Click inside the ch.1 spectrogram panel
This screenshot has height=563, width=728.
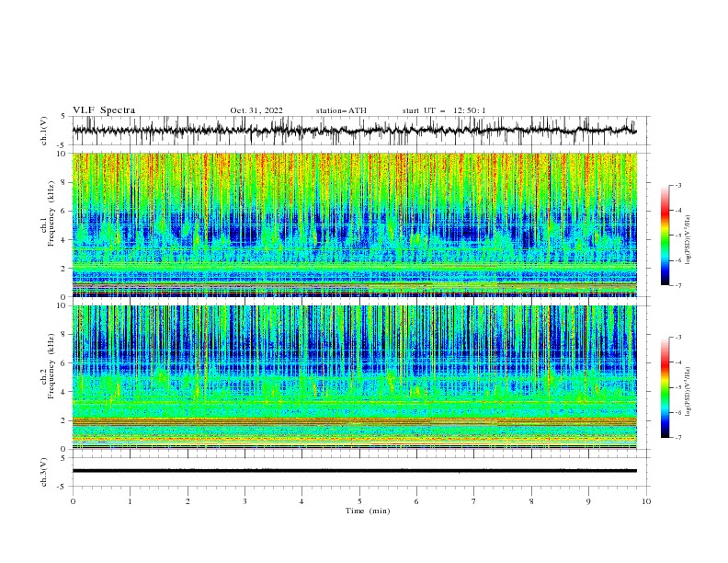click(x=354, y=224)
